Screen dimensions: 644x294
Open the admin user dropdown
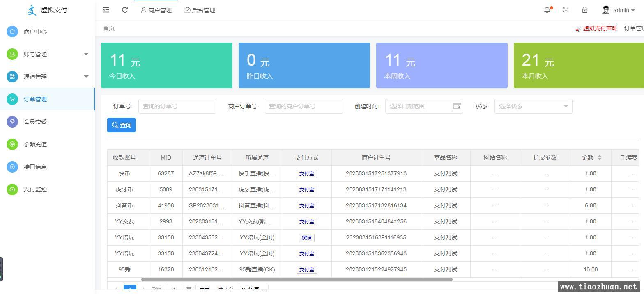pos(624,10)
